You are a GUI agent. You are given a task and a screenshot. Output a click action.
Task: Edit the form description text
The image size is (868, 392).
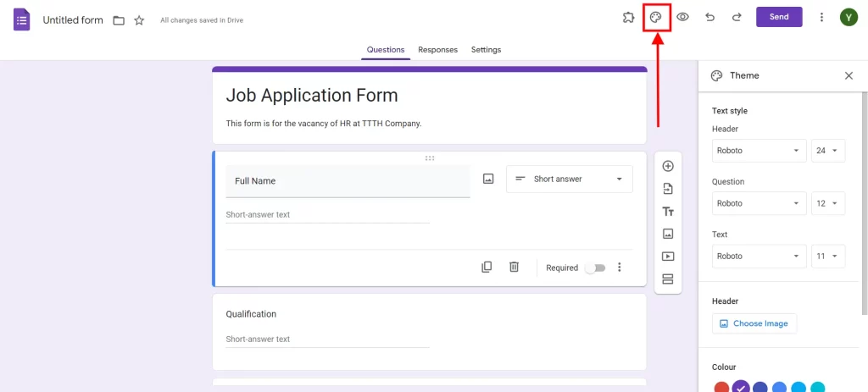click(324, 124)
